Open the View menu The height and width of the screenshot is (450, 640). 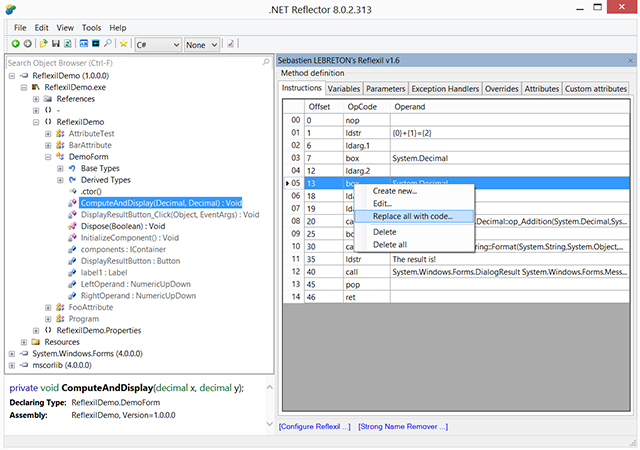click(65, 28)
